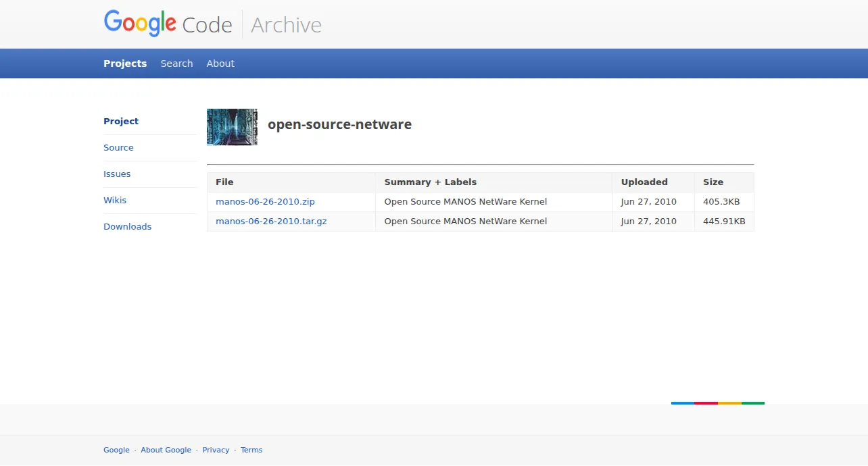Select the Downloads sidebar tab
Image resolution: width=868 pixels, height=466 pixels.
127,227
